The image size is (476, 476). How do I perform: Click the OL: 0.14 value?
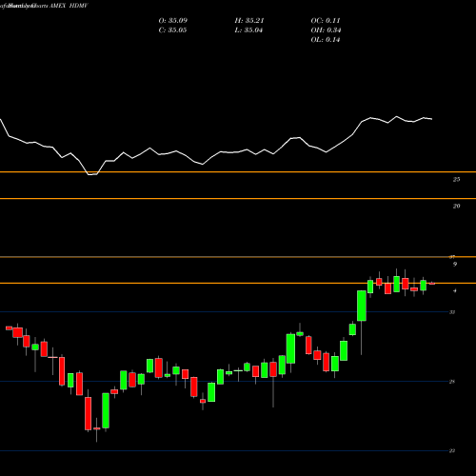click(x=326, y=40)
